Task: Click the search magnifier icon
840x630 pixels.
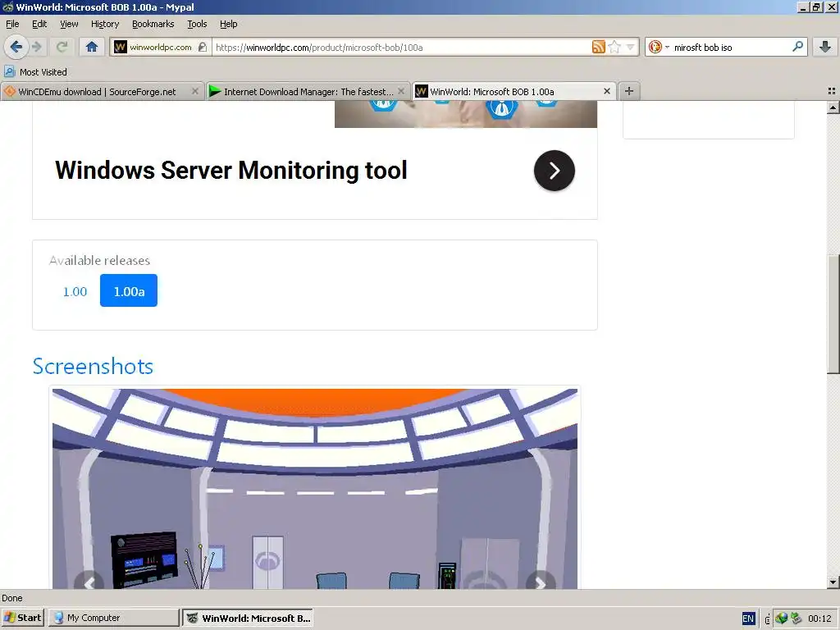Action: (797, 47)
